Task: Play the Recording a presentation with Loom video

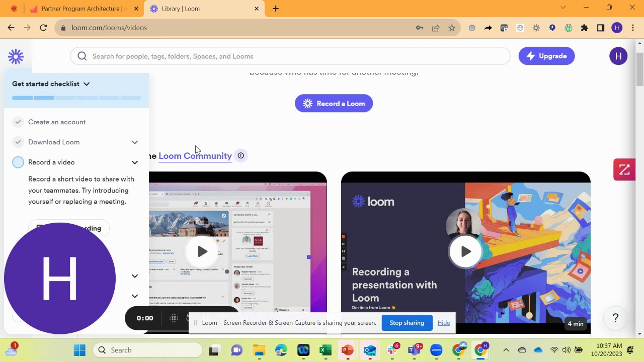Action: click(466, 251)
